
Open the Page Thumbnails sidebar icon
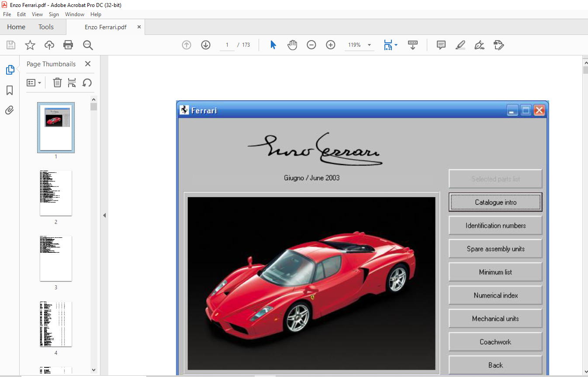pos(10,70)
